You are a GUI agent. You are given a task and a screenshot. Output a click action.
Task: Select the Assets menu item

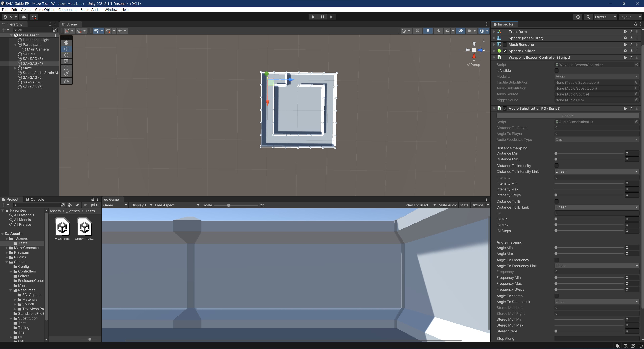click(26, 9)
